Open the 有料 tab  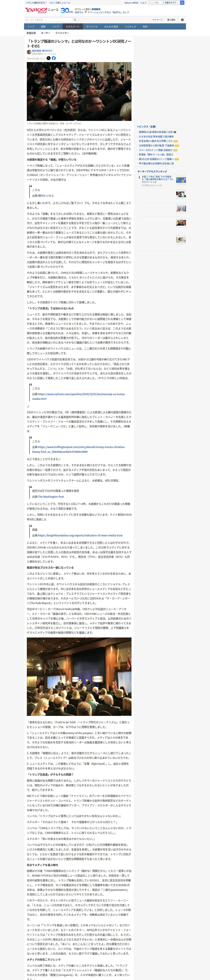(x=145, y=27)
